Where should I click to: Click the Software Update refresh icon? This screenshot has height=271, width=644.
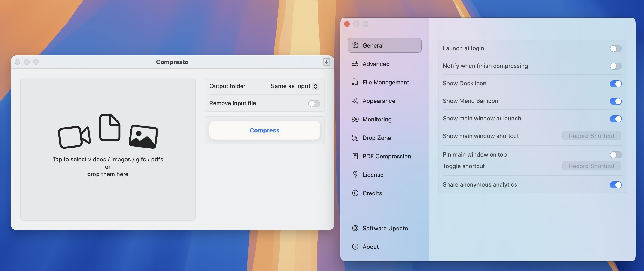click(355, 228)
